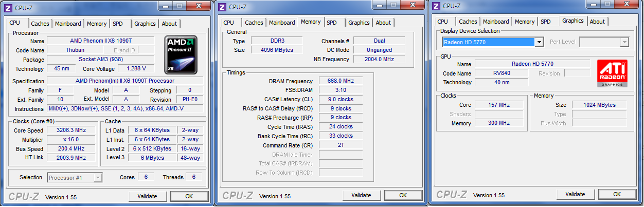644x207 pixels.
Task: Click the CPU-Z icon in Memory window title bar
Action: [222, 7]
